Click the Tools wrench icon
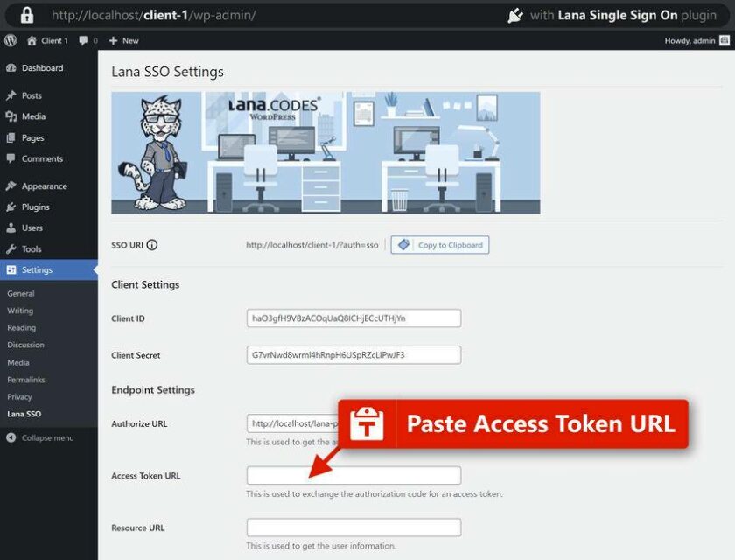735x560 pixels. (11, 249)
